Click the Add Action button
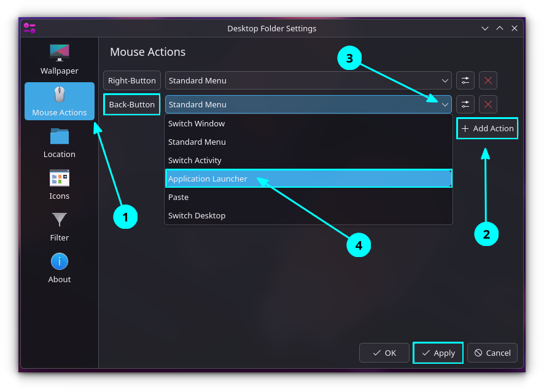The height and width of the screenshot is (392, 544). coord(487,128)
